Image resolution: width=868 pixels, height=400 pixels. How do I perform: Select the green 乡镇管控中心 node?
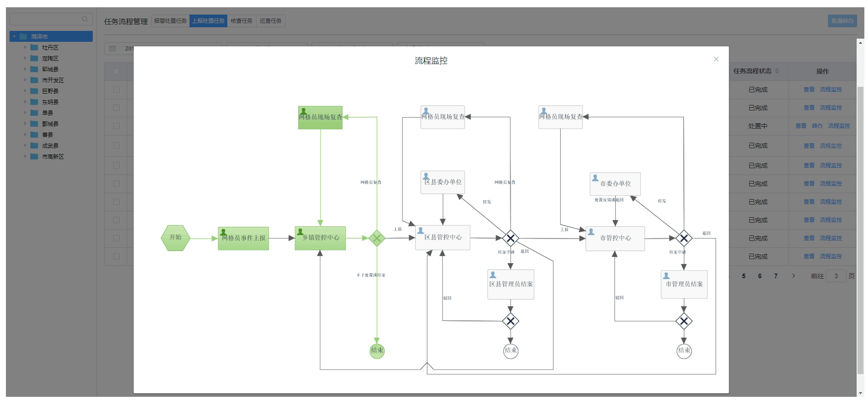tap(320, 238)
